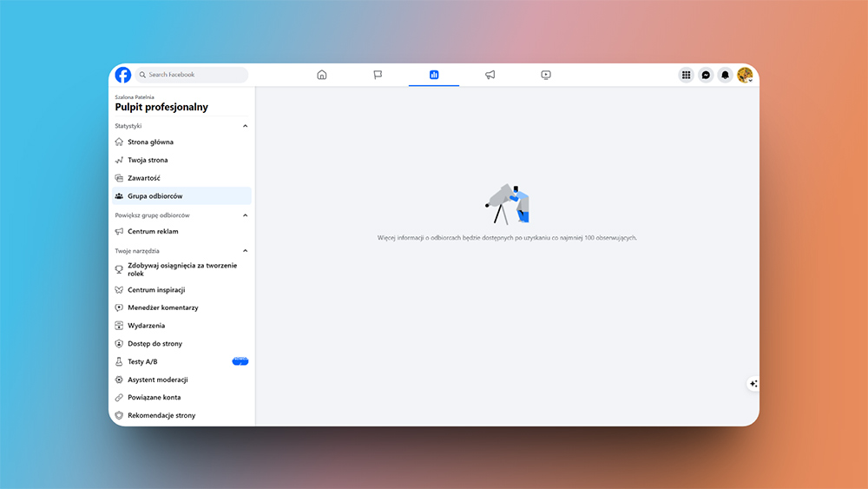
Task: Select Zawartość in the sidebar
Action: pyautogui.click(x=144, y=178)
